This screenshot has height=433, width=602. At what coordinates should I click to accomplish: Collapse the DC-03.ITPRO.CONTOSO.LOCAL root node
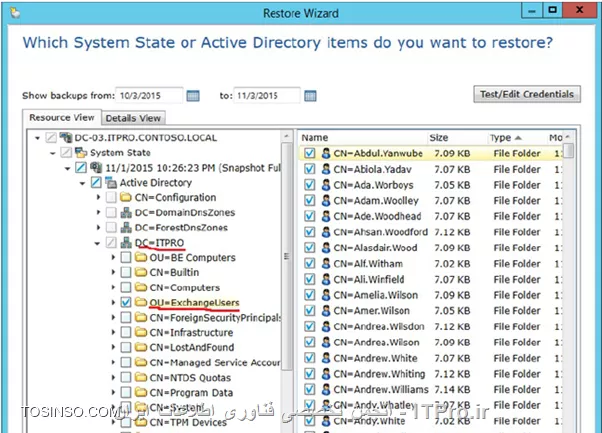tap(37, 138)
